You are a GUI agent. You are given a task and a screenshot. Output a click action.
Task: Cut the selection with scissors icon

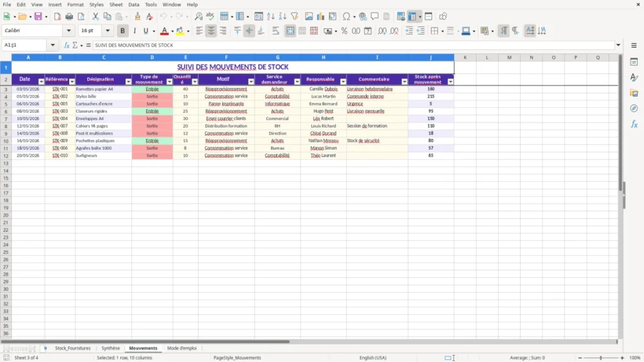96,16
